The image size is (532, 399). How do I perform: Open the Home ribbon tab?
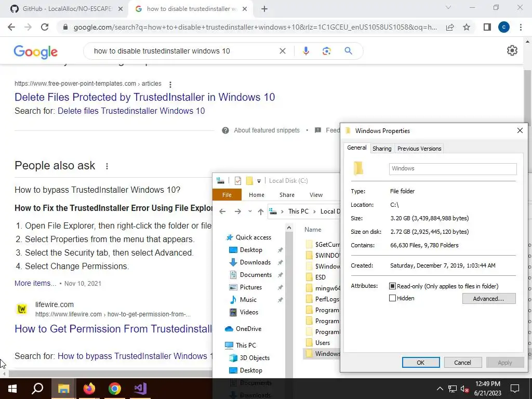point(257,195)
